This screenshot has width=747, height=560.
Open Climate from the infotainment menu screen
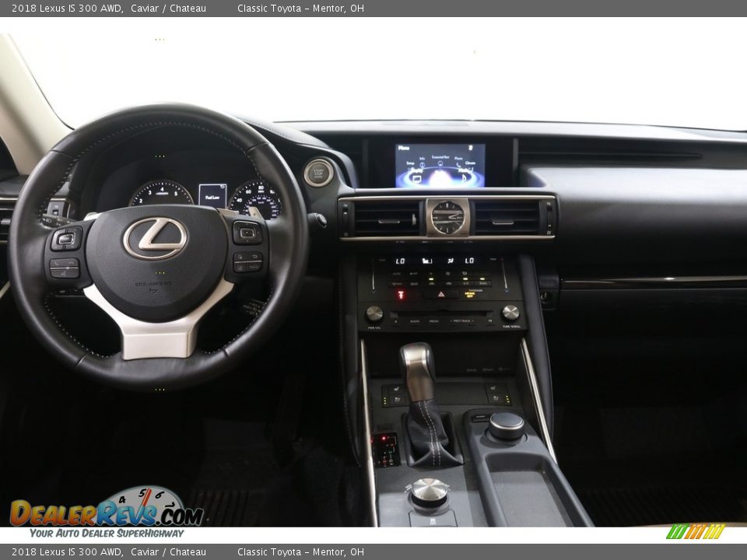(x=471, y=163)
